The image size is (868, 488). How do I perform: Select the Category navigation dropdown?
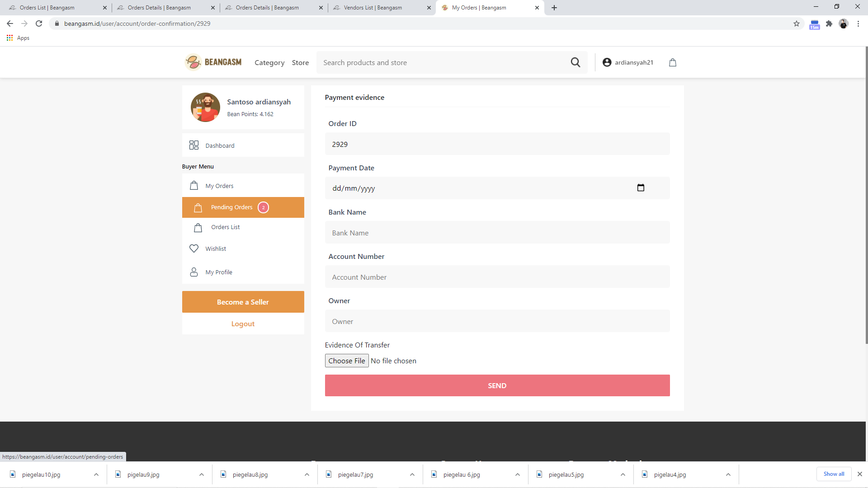point(269,62)
